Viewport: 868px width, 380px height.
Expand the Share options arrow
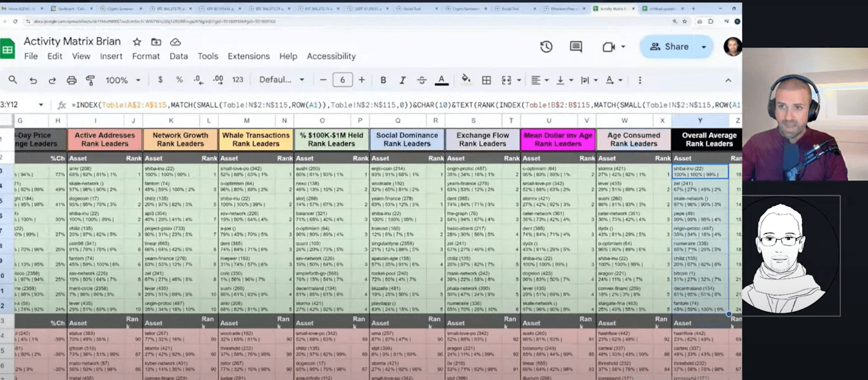[x=704, y=47]
